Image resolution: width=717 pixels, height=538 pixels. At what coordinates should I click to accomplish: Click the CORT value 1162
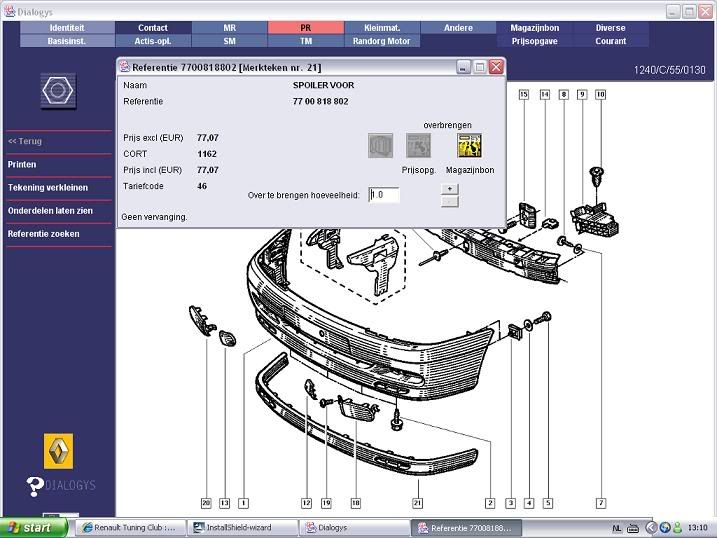click(207, 154)
